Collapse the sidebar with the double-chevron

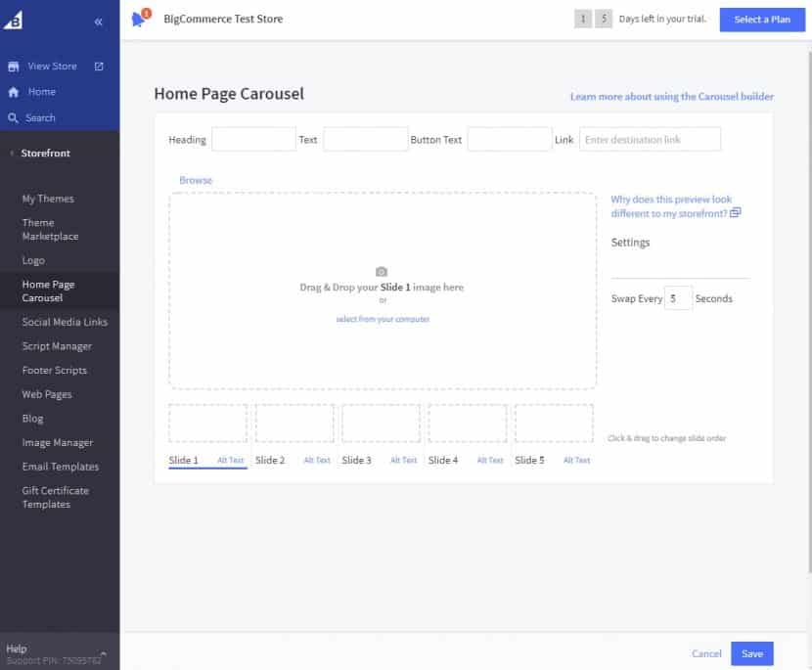pyautogui.click(x=99, y=22)
